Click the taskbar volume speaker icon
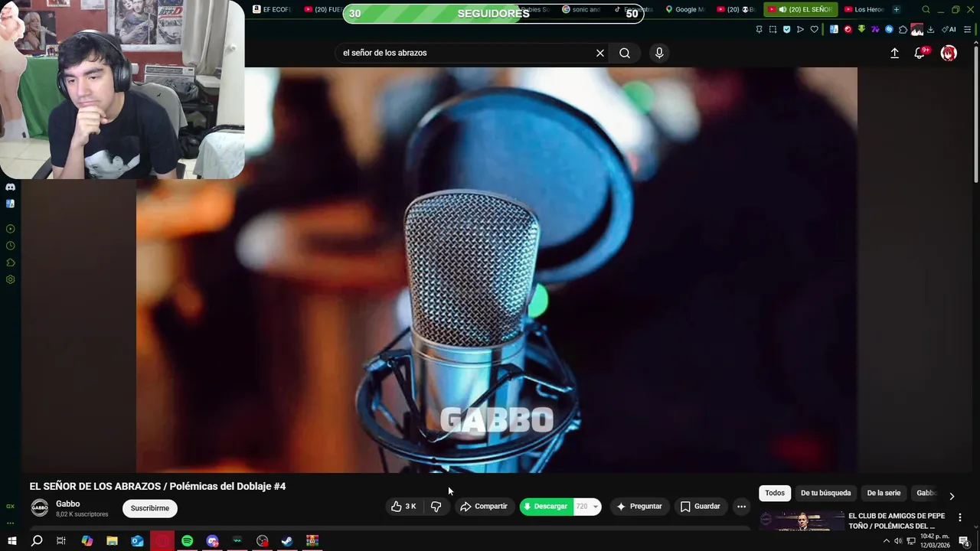 pyautogui.click(x=898, y=541)
